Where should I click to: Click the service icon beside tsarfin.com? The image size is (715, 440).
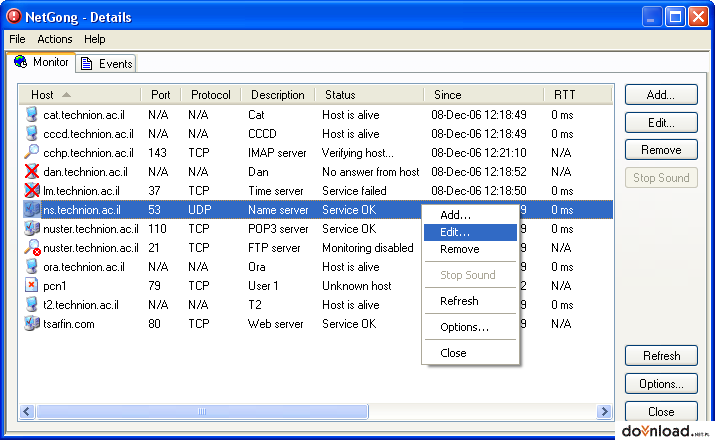pyautogui.click(x=31, y=324)
